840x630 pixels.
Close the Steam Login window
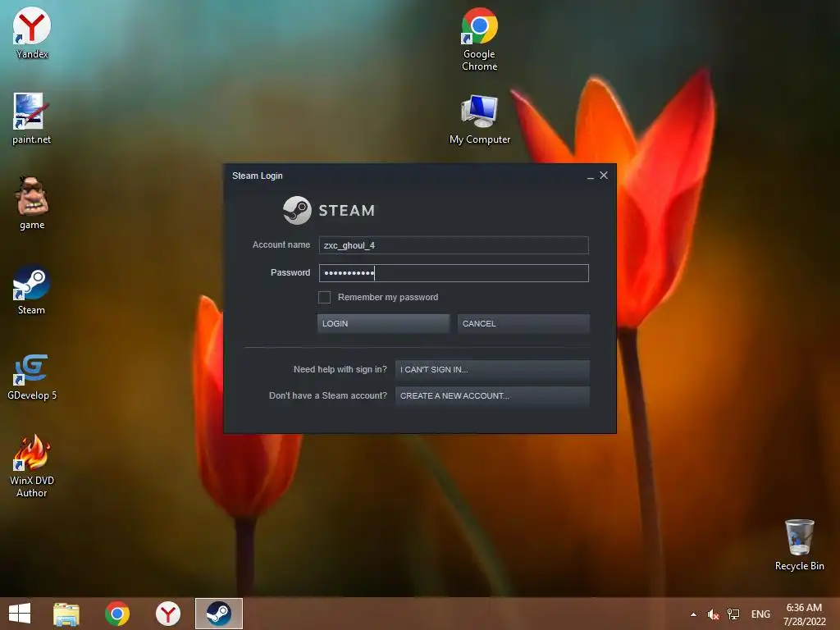[604, 176]
